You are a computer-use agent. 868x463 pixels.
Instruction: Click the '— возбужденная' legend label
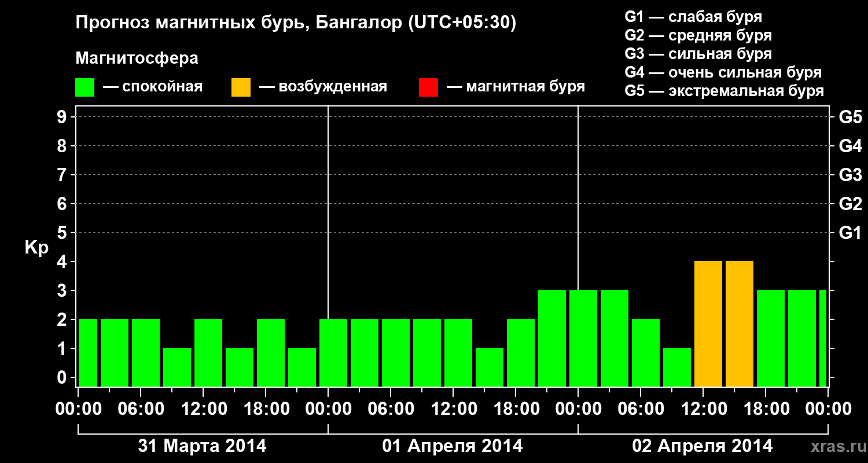pos(323,87)
